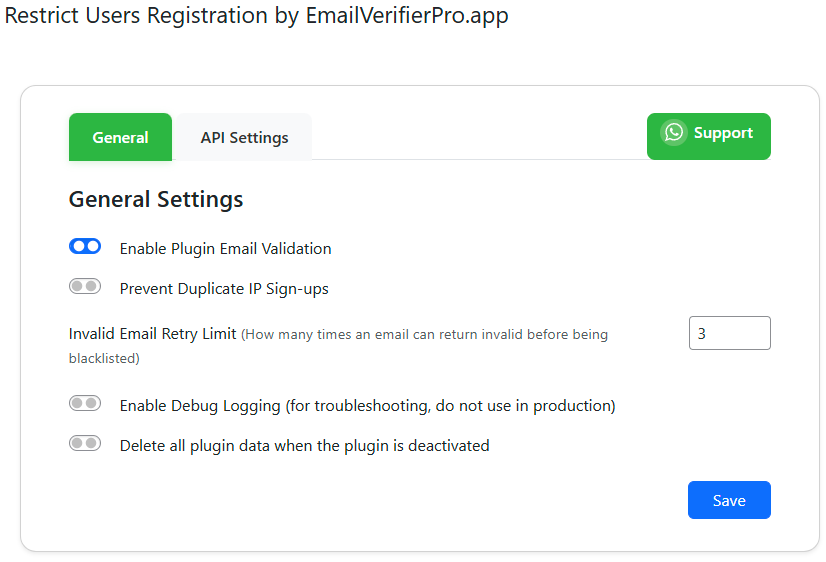826x562 pixels.
Task: Enable the Prevent Duplicate IP Sign-ups toggle
Action: click(85, 287)
